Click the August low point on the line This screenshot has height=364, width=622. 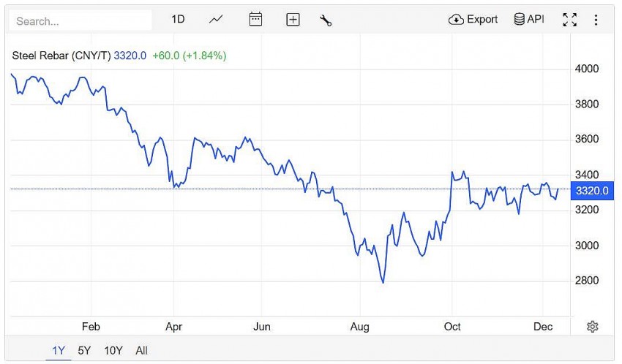click(383, 282)
